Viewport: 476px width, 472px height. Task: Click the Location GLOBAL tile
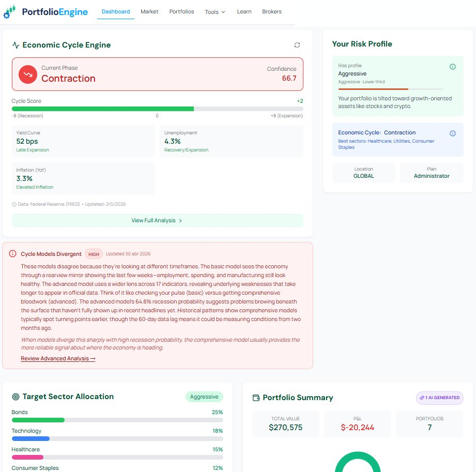click(x=364, y=173)
